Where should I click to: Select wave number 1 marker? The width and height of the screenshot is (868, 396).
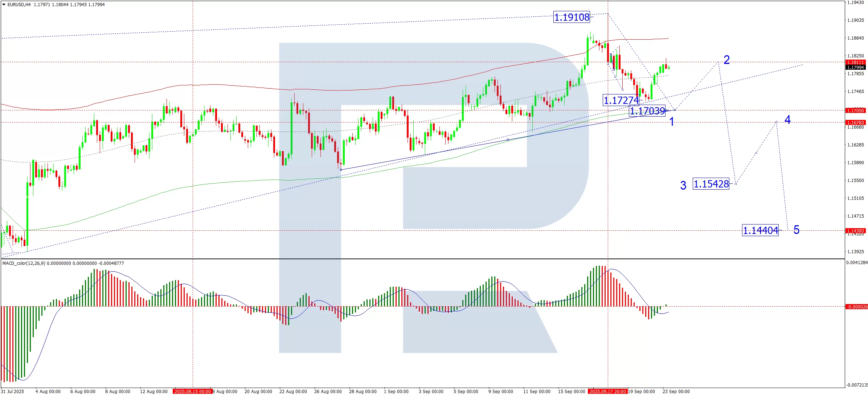pyautogui.click(x=672, y=121)
